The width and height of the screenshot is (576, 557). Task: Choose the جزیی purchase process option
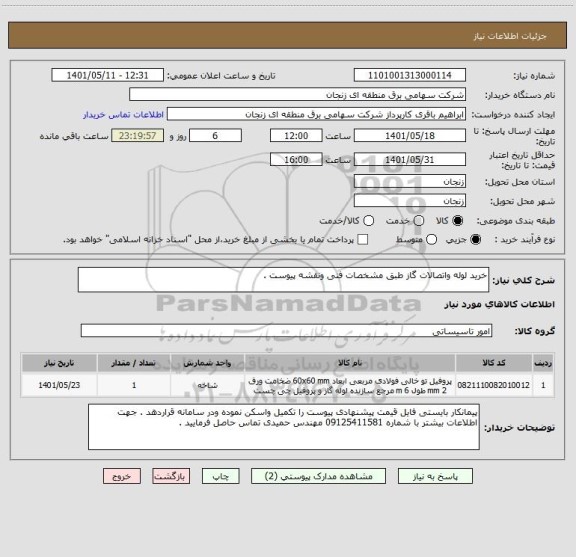(x=476, y=240)
